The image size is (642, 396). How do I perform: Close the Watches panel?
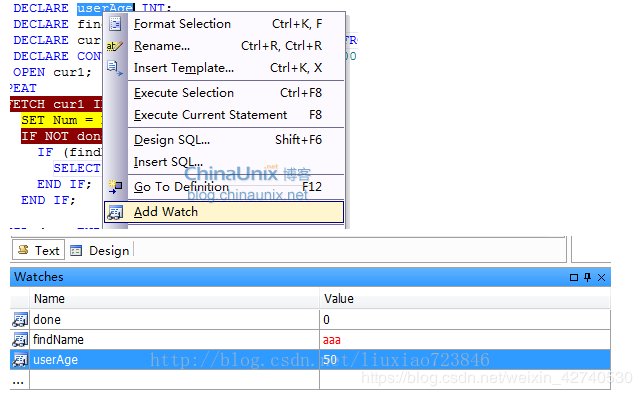pyautogui.click(x=601, y=278)
